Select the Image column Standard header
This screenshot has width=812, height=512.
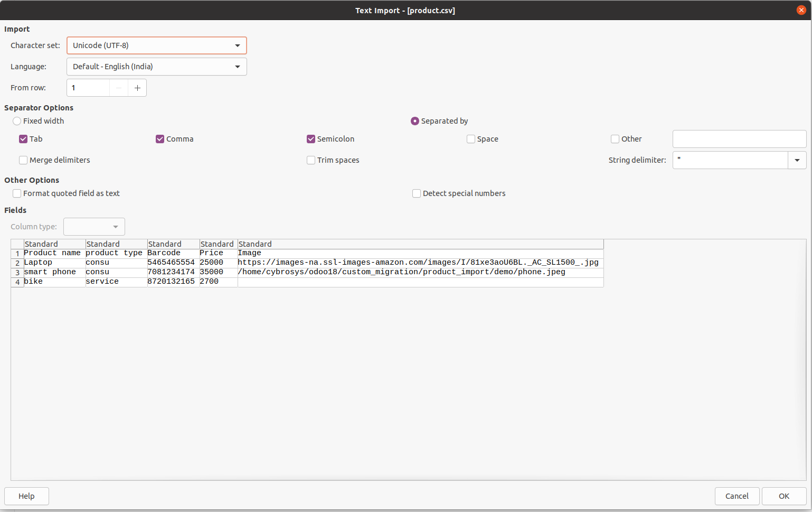coord(420,244)
